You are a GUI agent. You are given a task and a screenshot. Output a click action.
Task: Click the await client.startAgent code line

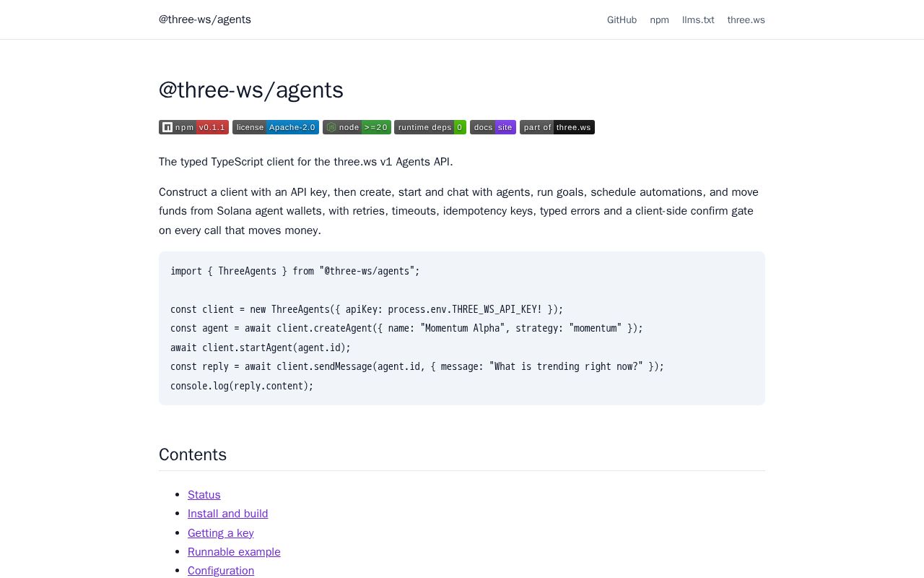tap(261, 348)
